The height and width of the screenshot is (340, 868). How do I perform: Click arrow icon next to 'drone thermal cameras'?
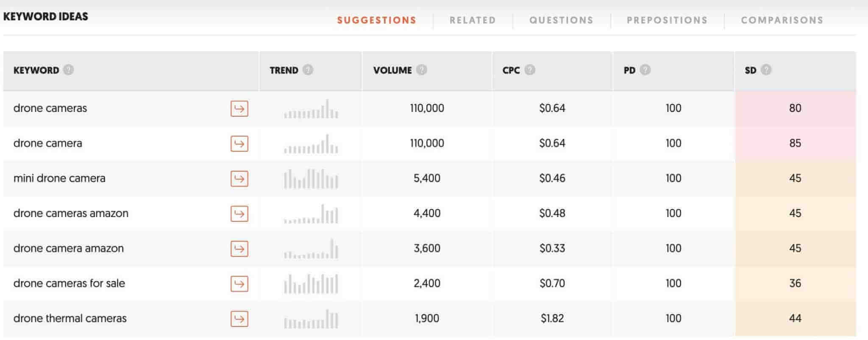click(239, 319)
